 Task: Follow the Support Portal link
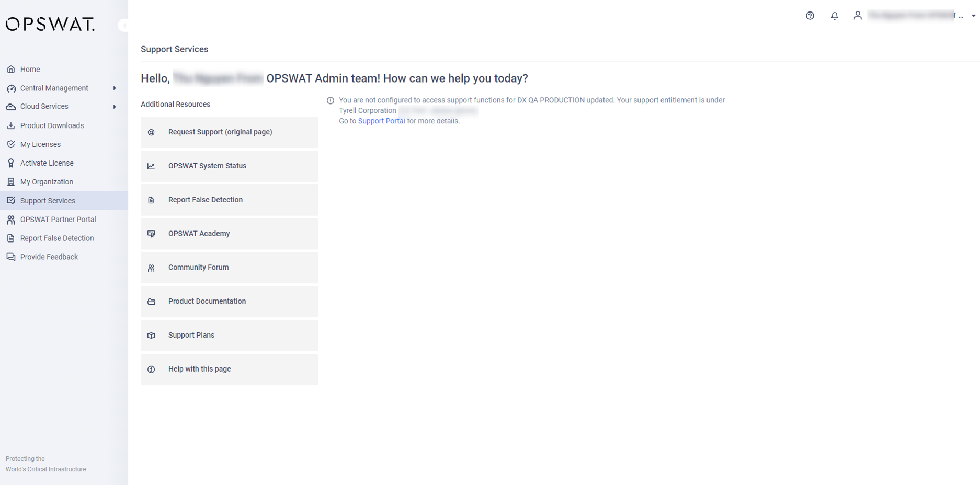point(381,121)
